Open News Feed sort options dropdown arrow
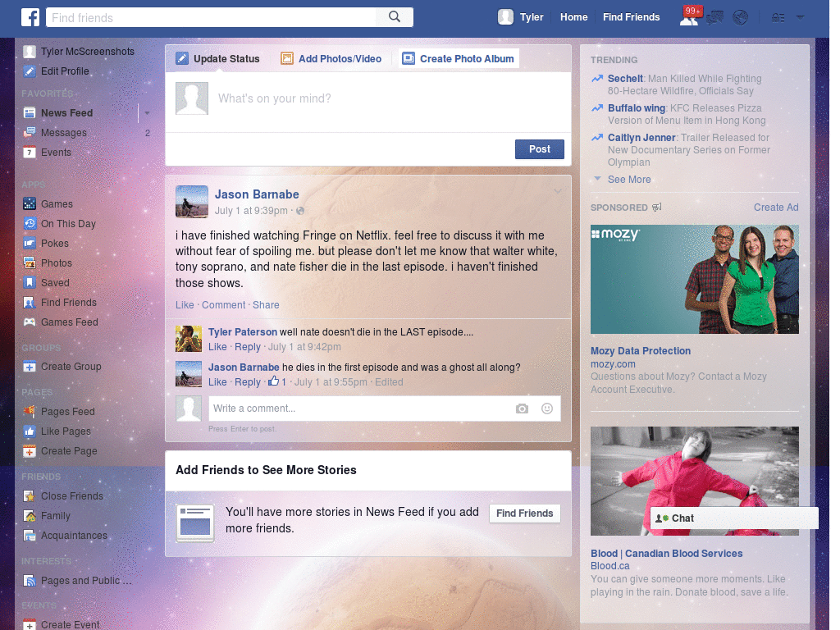840x630 pixels. tap(147, 113)
